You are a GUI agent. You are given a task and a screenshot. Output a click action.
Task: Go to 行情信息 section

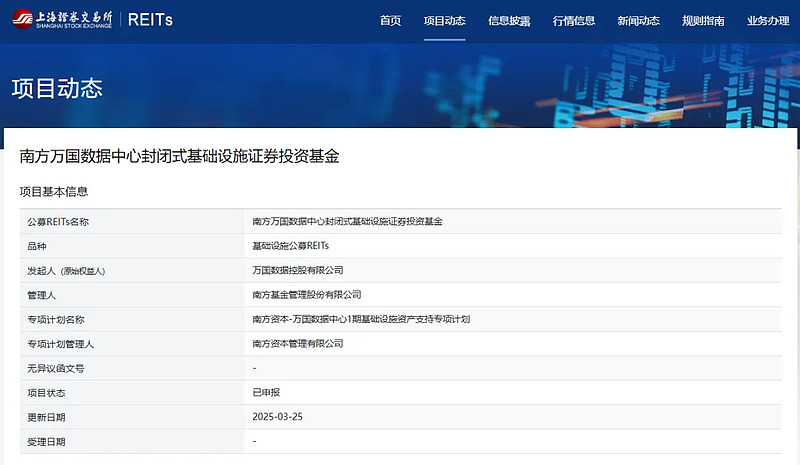pyautogui.click(x=574, y=21)
